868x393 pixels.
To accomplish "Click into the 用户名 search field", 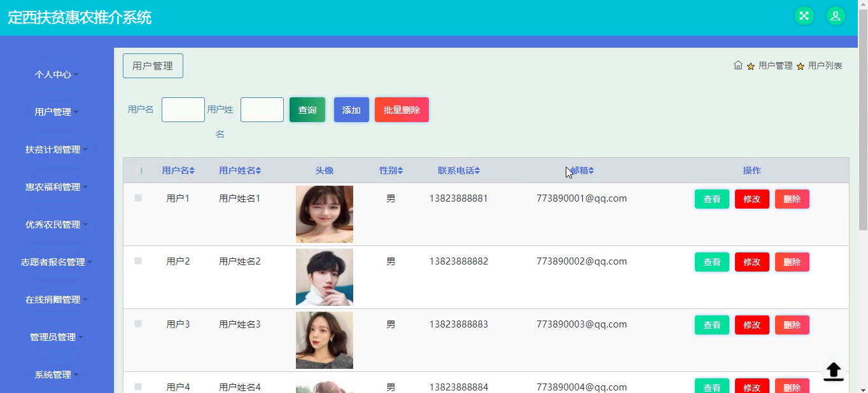I will pos(183,109).
